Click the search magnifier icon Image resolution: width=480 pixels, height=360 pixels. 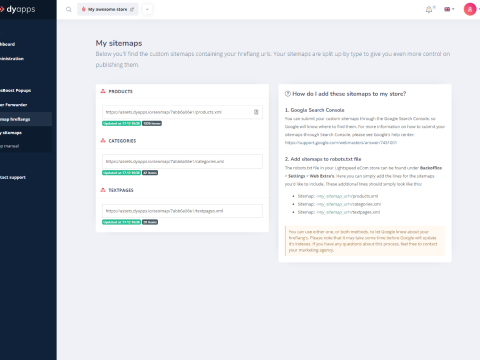pos(69,9)
